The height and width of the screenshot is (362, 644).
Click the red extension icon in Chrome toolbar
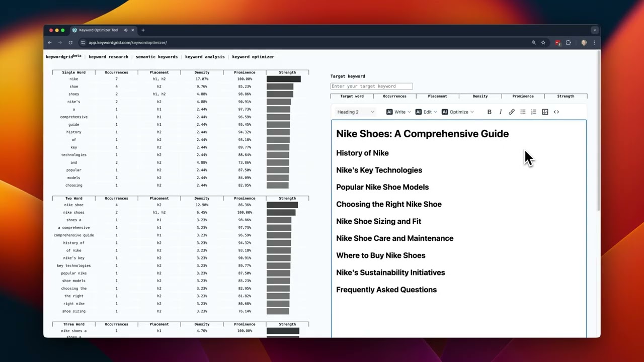coord(558,43)
